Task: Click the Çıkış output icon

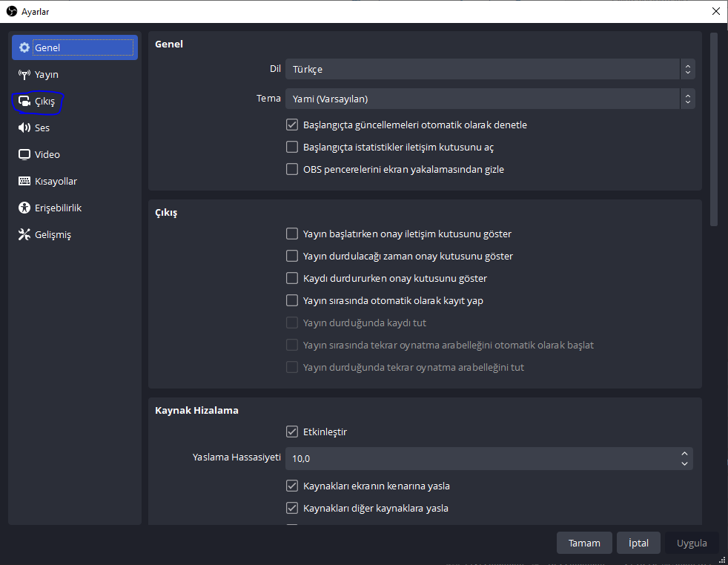Action: 24,101
